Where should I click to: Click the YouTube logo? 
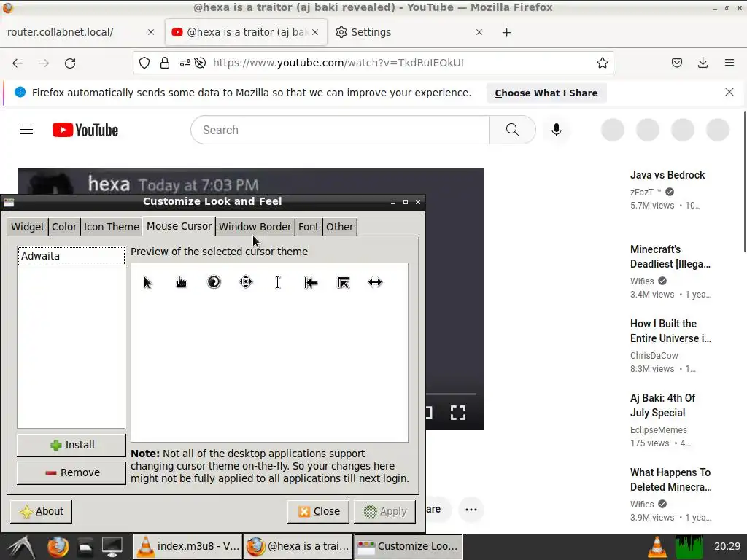coord(85,130)
